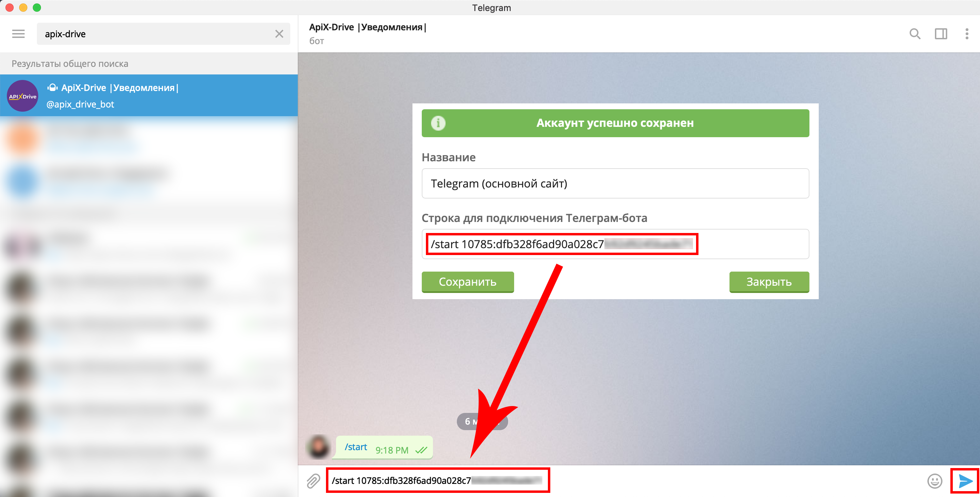Click the /start command in sent message

pyautogui.click(x=356, y=447)
